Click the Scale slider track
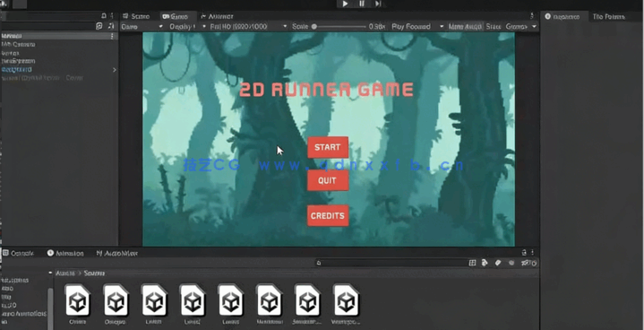 coord(339,26)
